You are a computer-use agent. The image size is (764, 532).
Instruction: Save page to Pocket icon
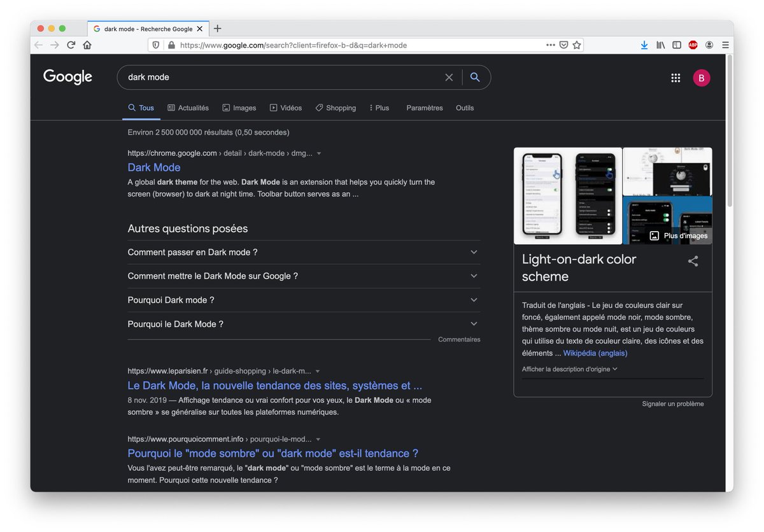pos(563,45)
